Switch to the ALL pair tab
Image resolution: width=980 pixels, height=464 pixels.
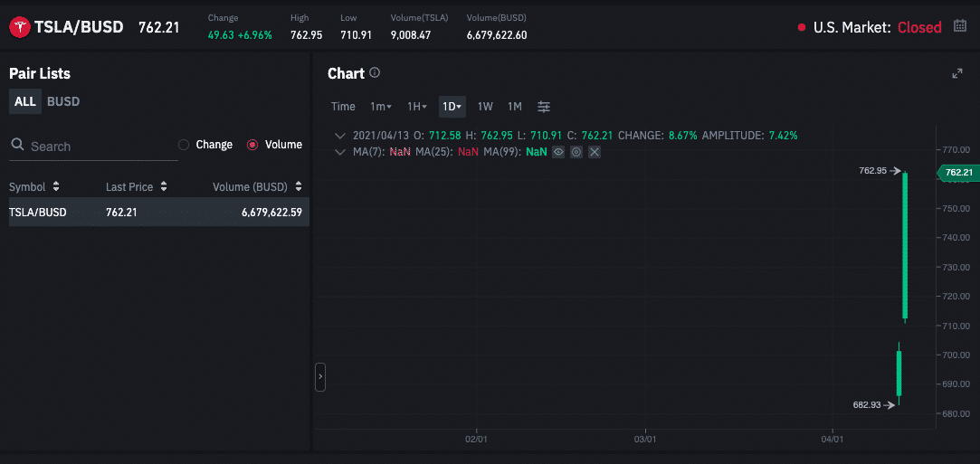(25, 101)
